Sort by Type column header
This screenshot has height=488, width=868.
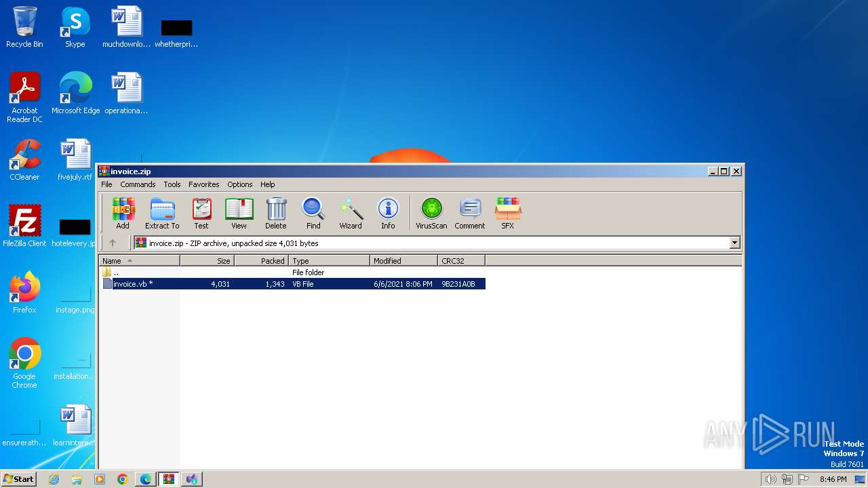[x=330, y=260]
